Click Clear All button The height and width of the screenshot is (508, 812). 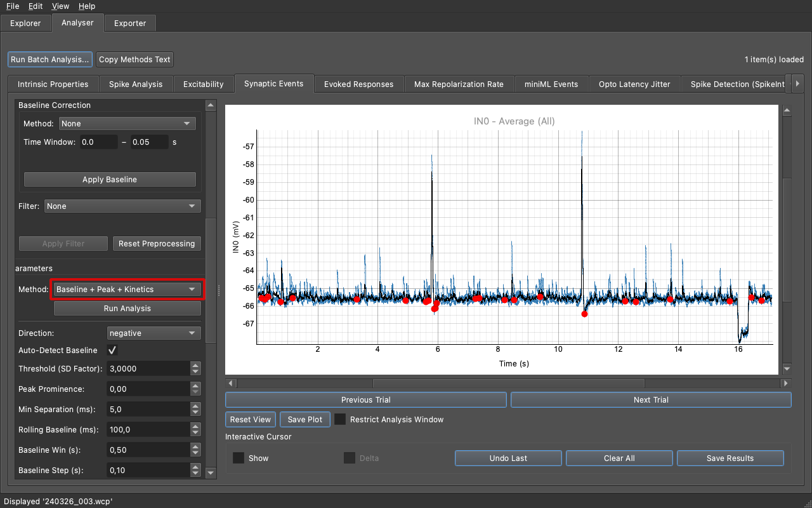[619, 458]
